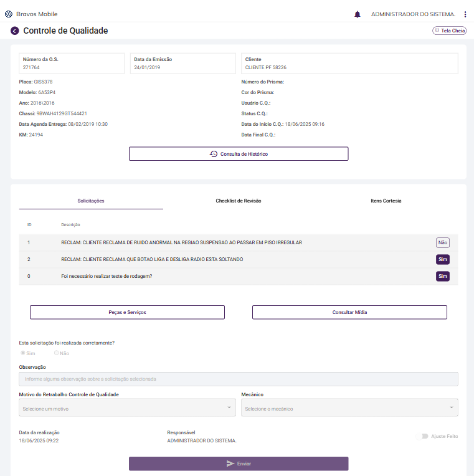Toggle the Não button for request 1

(x=443, y=243)
